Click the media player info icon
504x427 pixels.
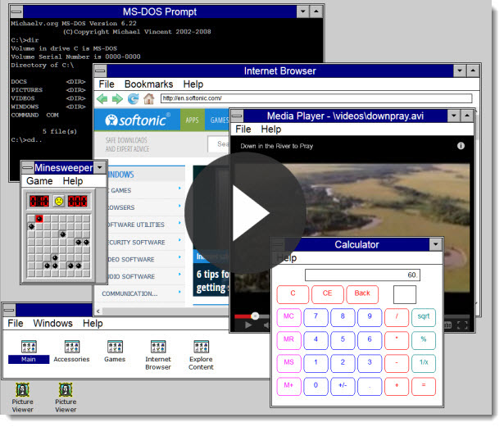point(461,146)
